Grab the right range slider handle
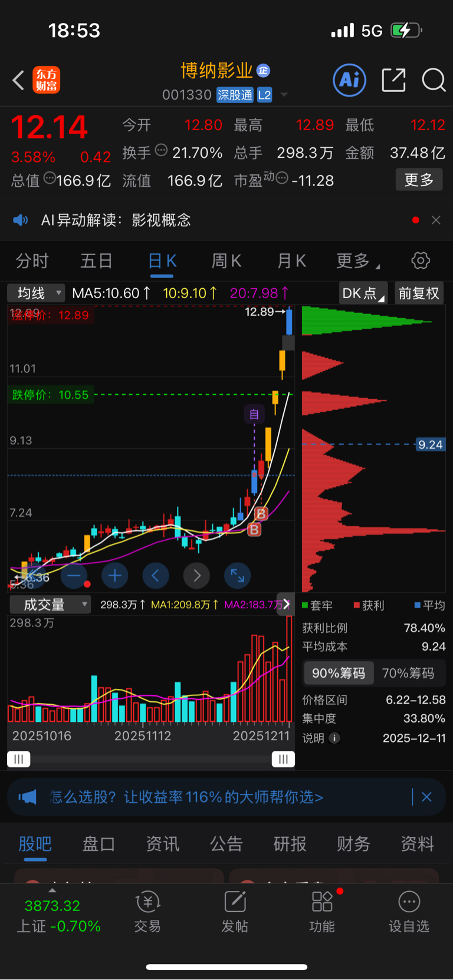Image resolution: width=453 pixels, height=980 pixels. coord(283,759)
